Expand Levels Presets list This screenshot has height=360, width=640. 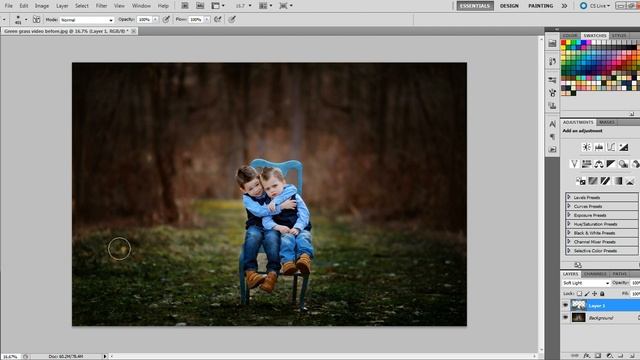pos(569,197)
